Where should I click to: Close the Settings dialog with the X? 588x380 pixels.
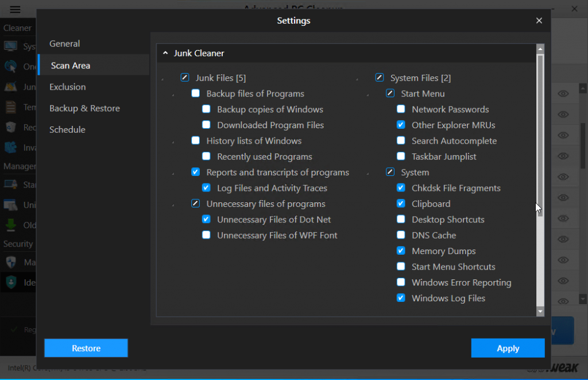click(539, 21)
